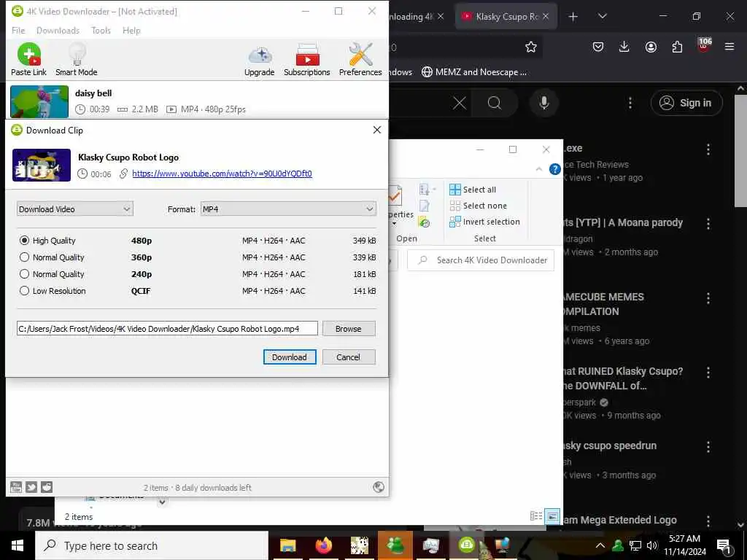747x560 pixels.
Task: Click Select all in File Explorer ribbon
Action: (x=473, y=190)
